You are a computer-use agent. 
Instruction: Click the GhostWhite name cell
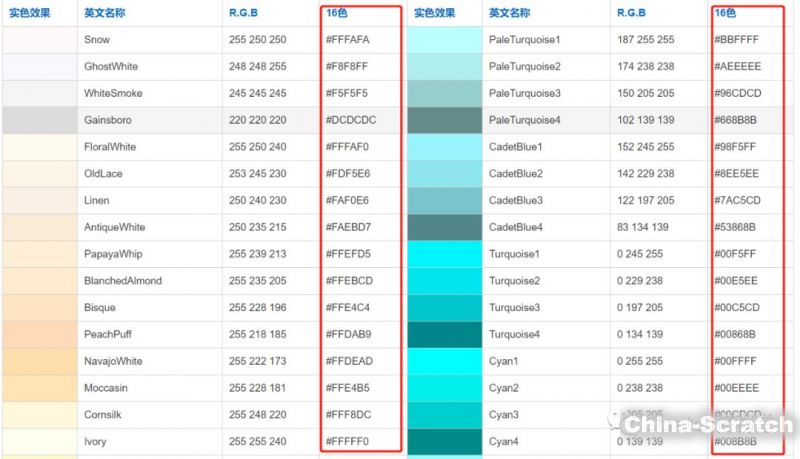pyautogui.click(x=111, y=67)
